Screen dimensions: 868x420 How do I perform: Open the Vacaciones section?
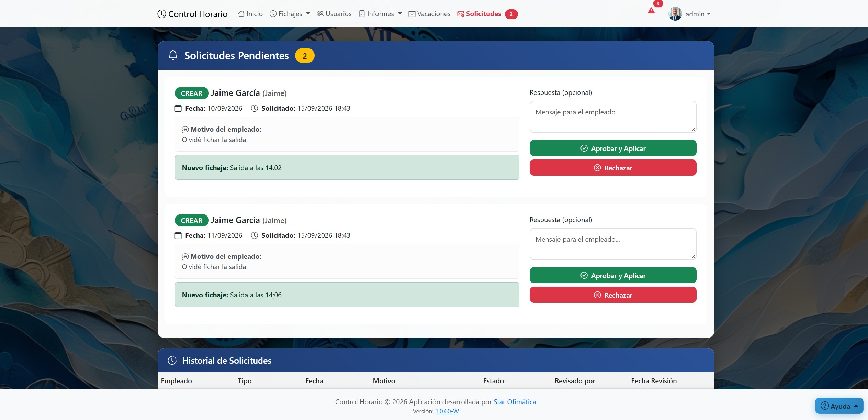429,14
